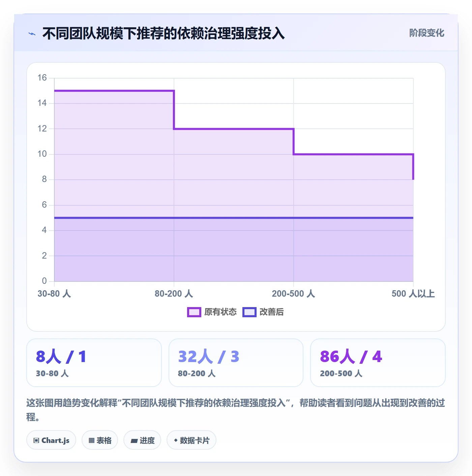Click the y-axis value 10
This screenshot has width=472, height=476.
tap(42, 154)
